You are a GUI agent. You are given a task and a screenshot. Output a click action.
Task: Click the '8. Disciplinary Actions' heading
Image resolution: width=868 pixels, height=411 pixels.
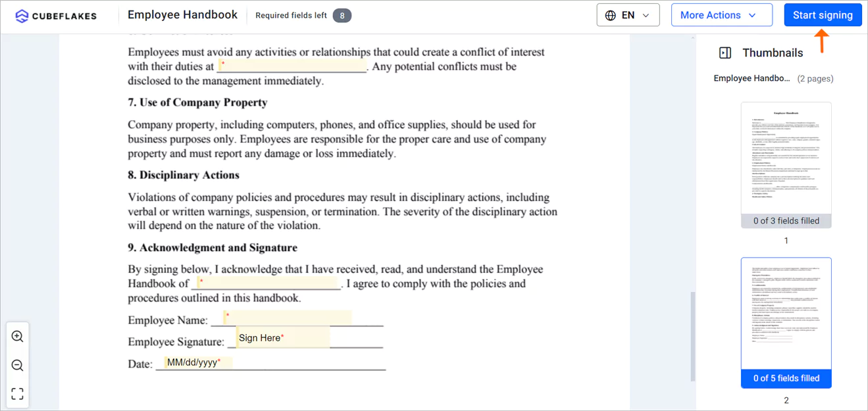tap(184, 175)
